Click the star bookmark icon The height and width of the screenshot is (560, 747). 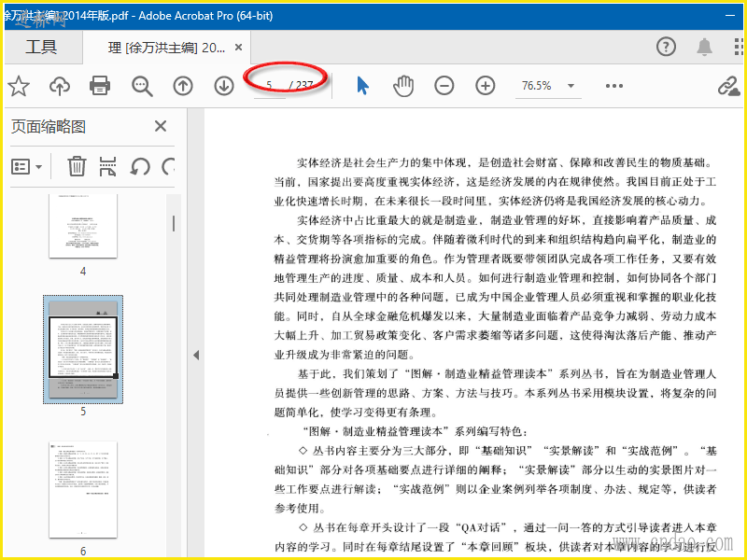coord(19,86)
